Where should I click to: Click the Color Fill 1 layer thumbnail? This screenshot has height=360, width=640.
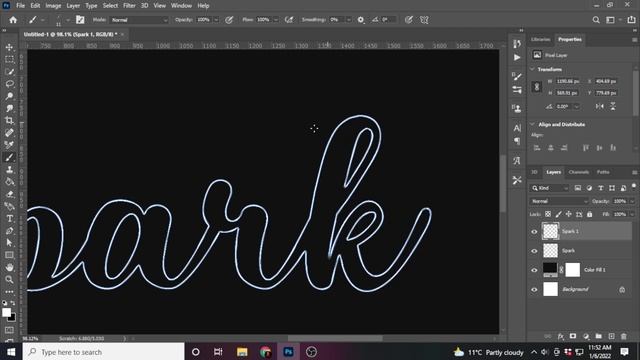tap(550, 270)
